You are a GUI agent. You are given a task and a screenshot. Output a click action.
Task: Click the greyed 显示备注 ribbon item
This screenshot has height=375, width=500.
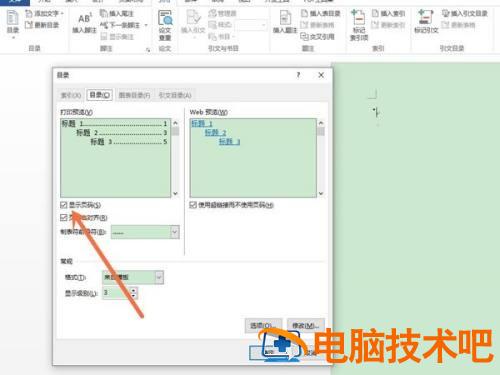117,36
